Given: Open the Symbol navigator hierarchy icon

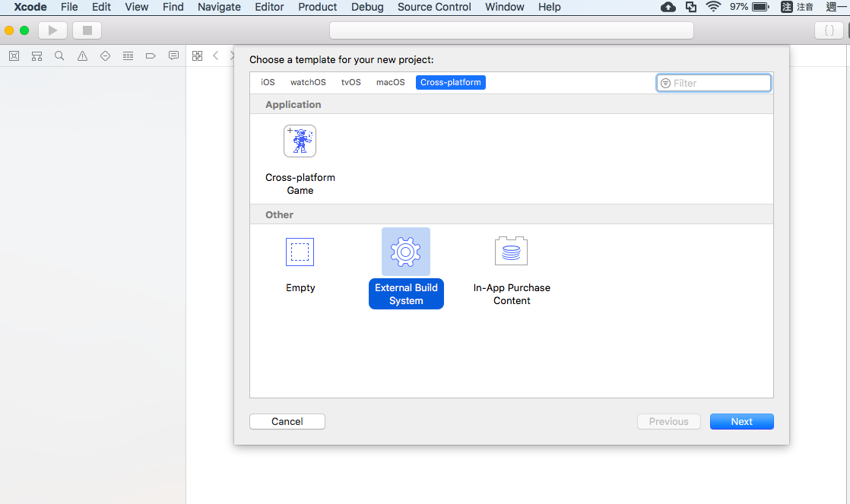Looking at the screenshot, I should tap(36, 55).
